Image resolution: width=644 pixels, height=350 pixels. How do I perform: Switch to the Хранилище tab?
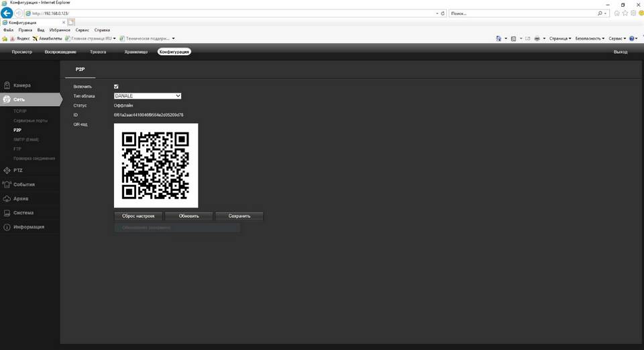point(136,52)
